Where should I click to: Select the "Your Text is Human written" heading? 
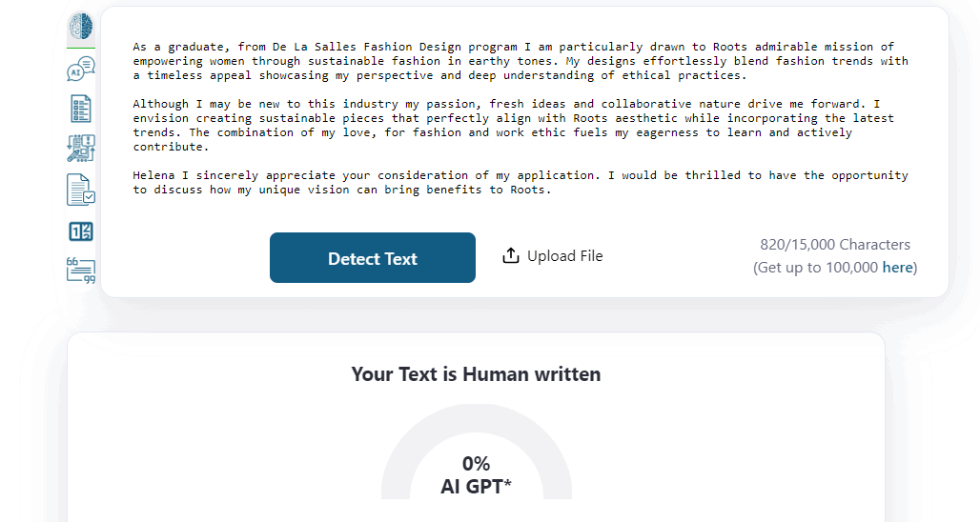click(x=477, y=374)
